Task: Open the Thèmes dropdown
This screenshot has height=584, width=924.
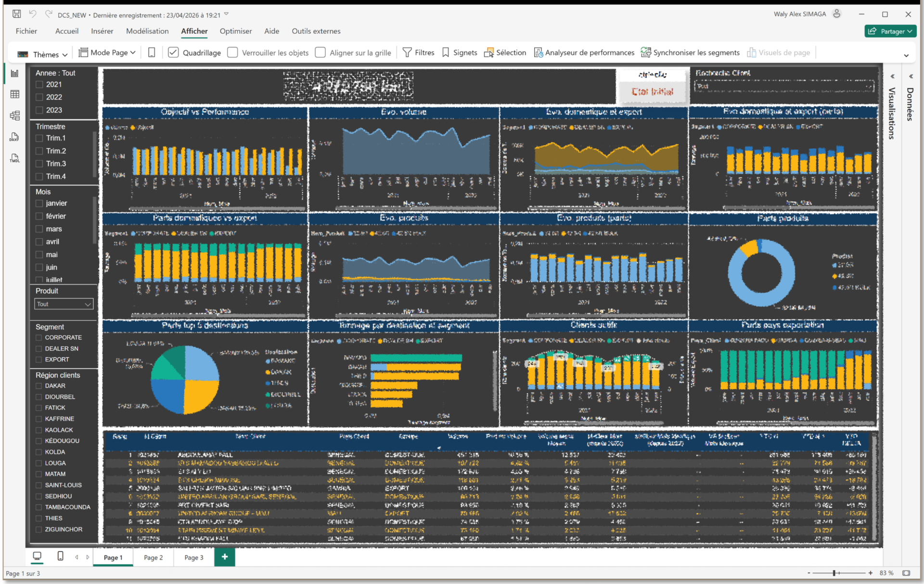Action: point(42,54)
